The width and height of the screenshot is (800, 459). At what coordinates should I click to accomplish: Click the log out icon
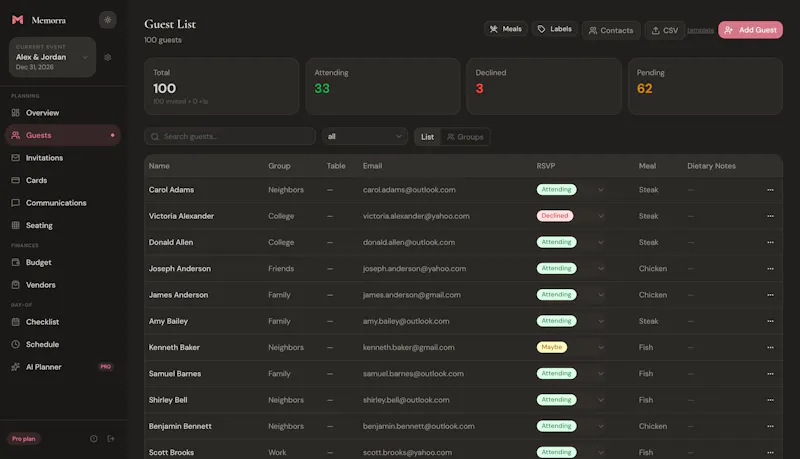111,439
